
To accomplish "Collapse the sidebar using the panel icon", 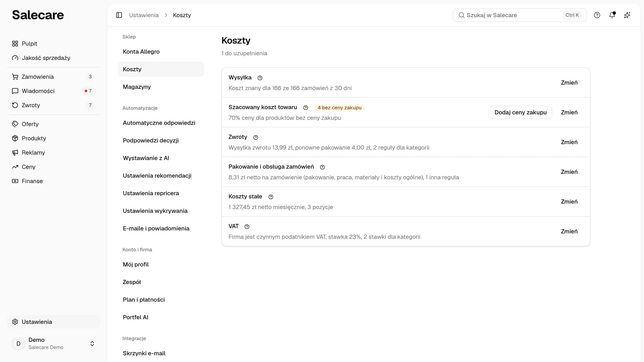I will click(119, 15).
